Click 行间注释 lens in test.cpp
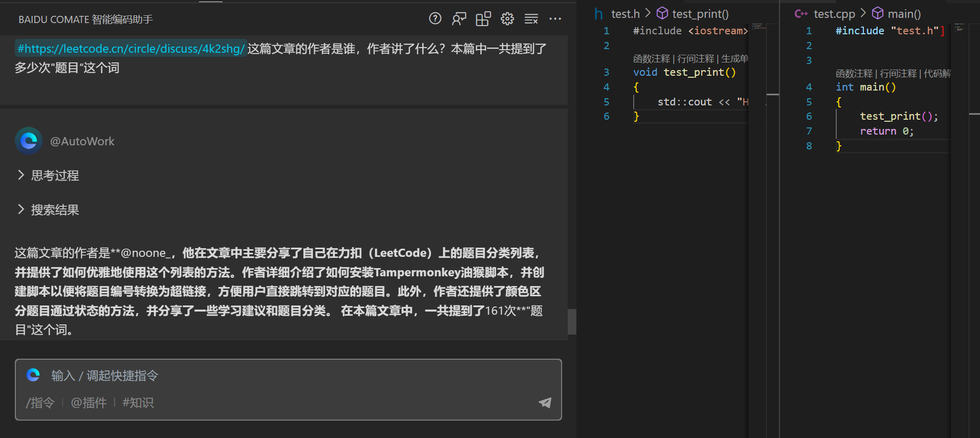This screenshot has width=980, height=438. coord(898,74)
